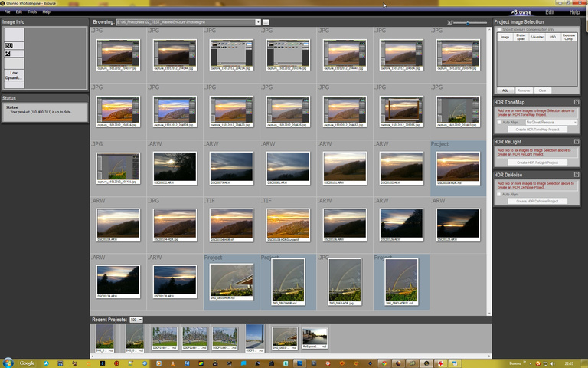Expand the Browsing folder path dropdown
588x368 pixels.
coord(258,23)
